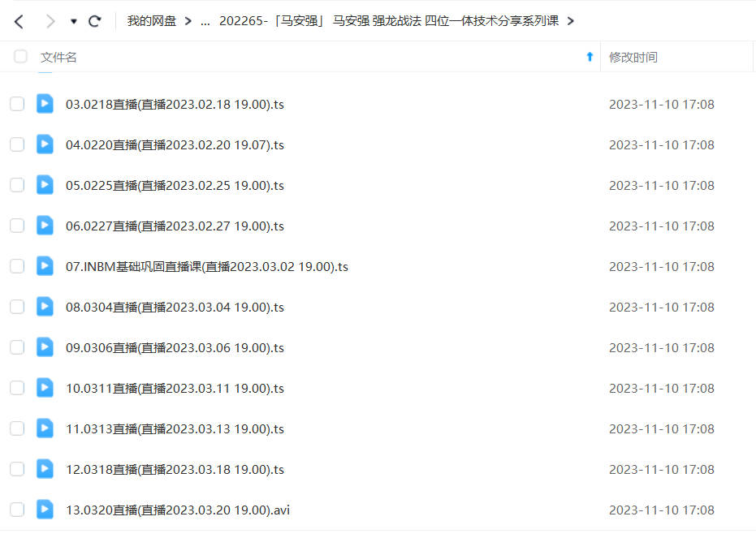Click video icon of 04.0220直播 file

pos(45,144)
